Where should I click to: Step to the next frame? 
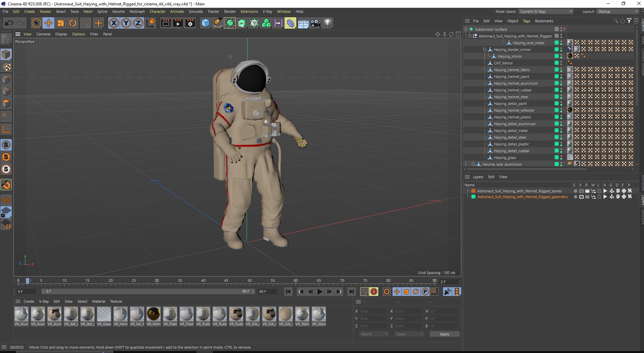click(x=329, y=292)
